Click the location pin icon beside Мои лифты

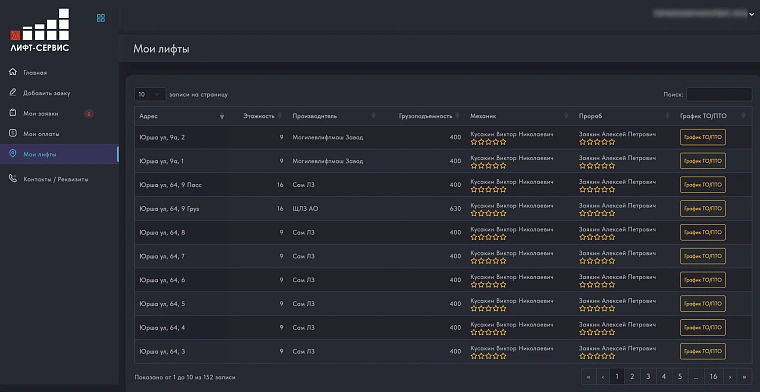tap(13, 154)
